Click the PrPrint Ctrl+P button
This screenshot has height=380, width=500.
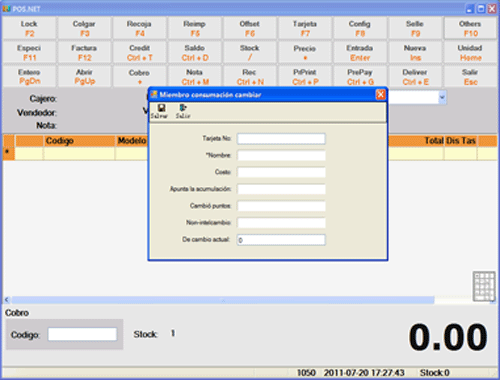tap(305, 77)
